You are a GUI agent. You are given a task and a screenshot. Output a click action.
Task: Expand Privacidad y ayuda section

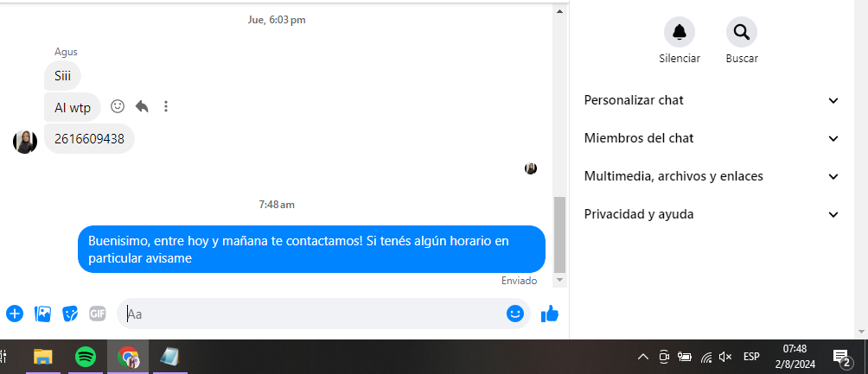pos(712,214)
